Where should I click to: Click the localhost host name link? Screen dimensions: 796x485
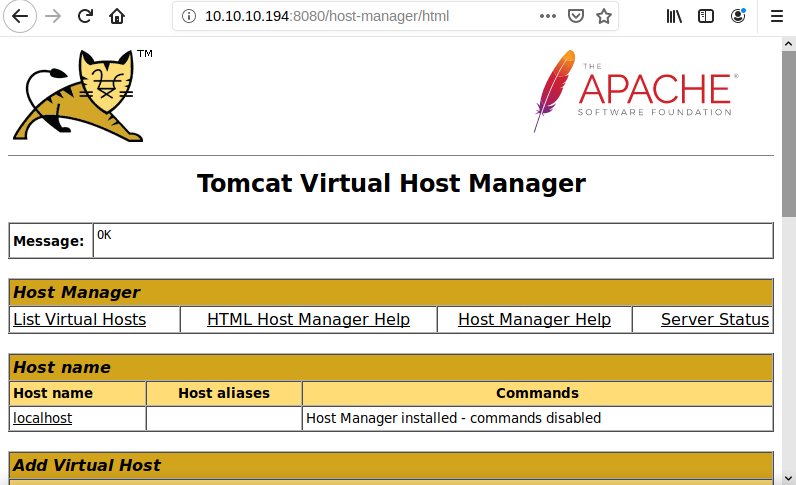coord(43,418)
